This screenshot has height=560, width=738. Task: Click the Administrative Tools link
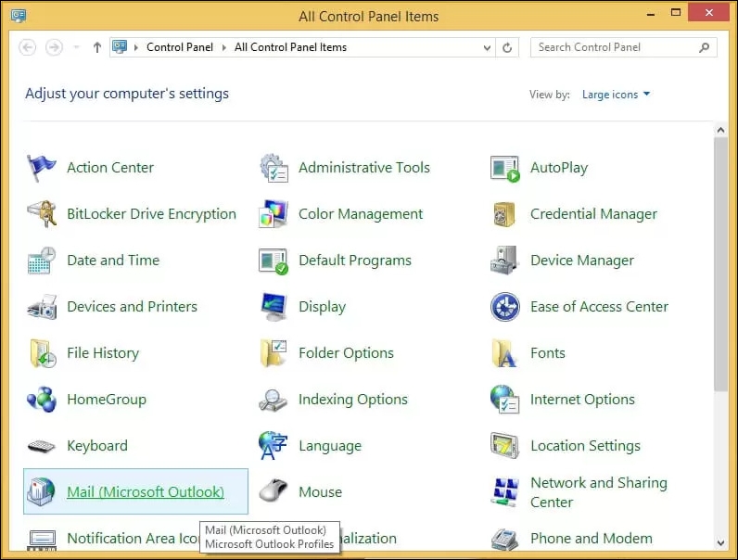coord(364,168)
